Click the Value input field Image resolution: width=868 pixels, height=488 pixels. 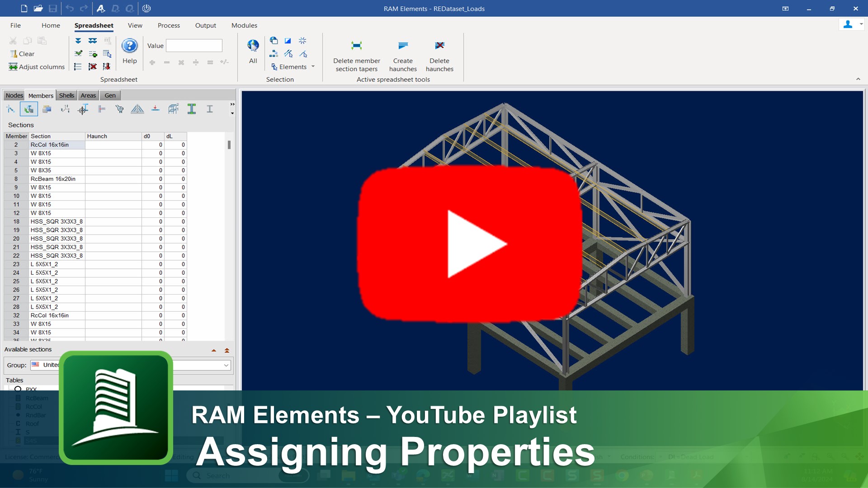194,46
